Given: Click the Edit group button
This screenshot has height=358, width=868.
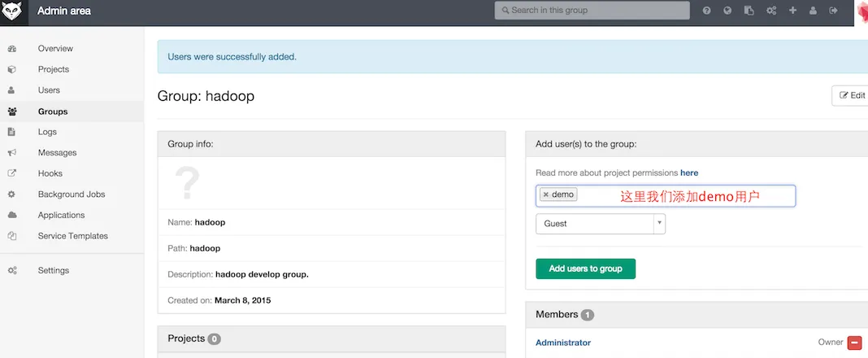Looking at the screenshot, I should pyautogui.click(x=851, y=96).
